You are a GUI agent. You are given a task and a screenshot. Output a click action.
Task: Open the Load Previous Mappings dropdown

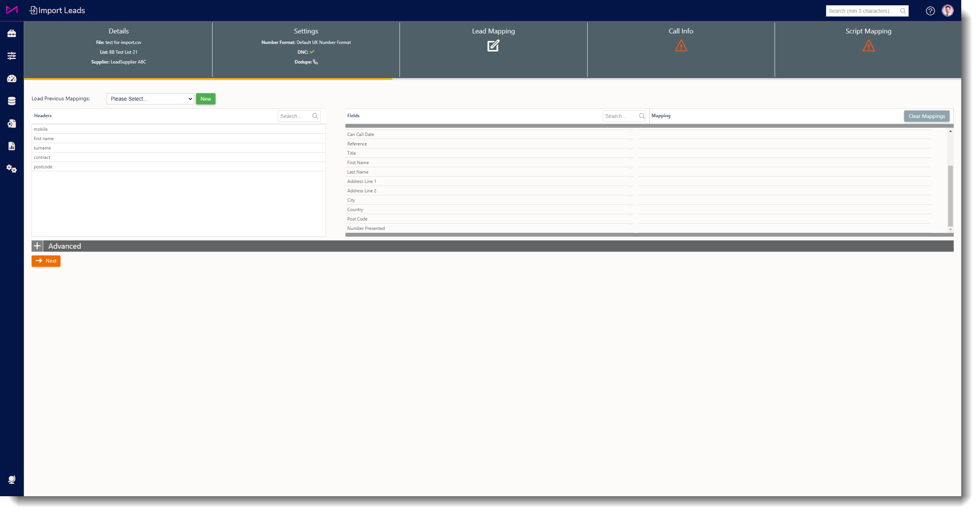coord(150,99)
